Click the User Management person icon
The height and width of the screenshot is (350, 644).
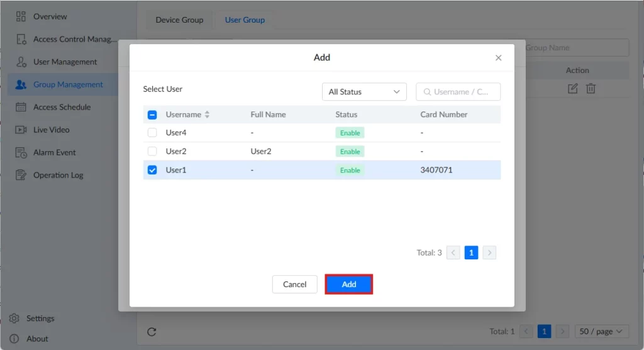[x=21, y=62]
